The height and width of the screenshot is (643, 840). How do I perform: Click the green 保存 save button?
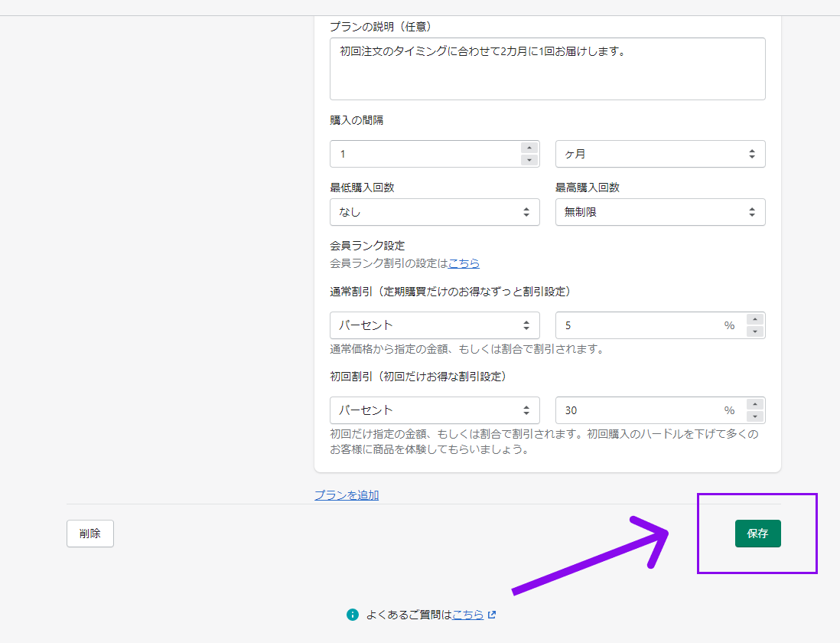click(x=757, y=534)
